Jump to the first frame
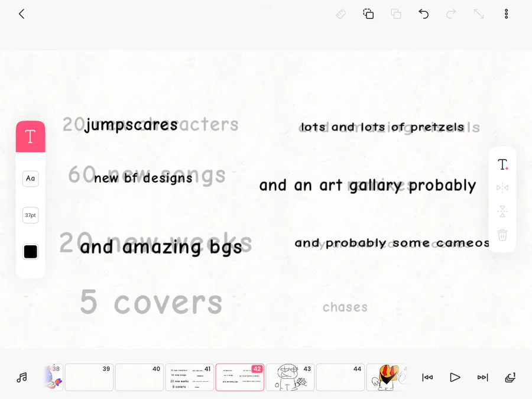Screen dimensions: 532x399 [x=427, y=377]
